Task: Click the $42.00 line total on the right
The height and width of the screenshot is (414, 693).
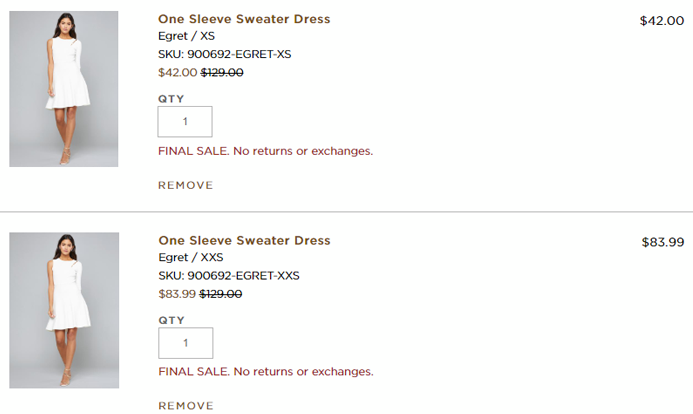Action: (662, 20)
